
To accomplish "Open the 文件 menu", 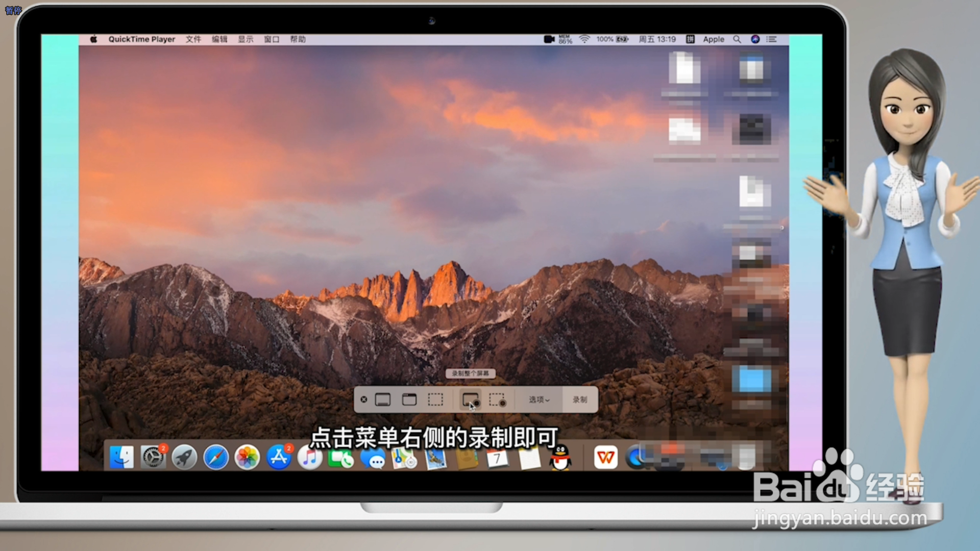I will (193, 39).
